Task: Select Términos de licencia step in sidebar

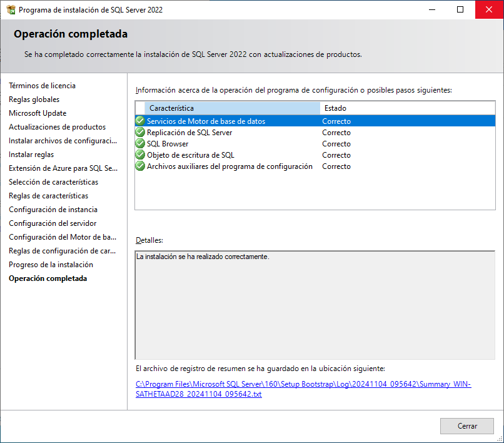Action: [x=42, y=86]
